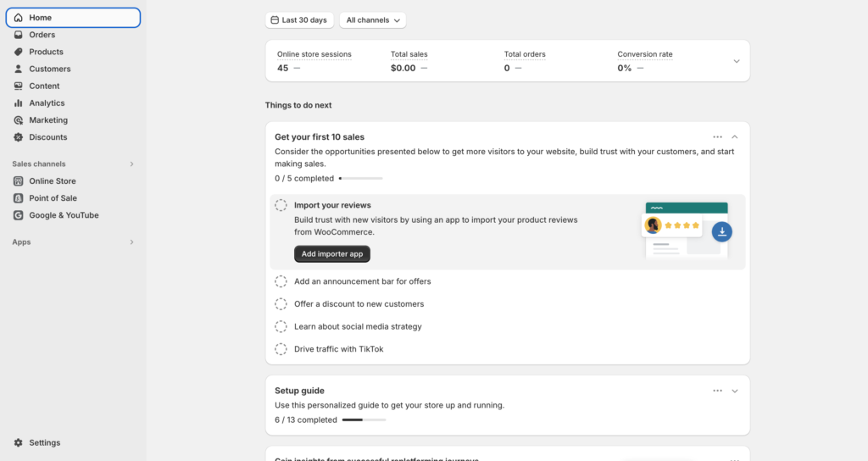Viewport: 868px width, 461px height.
Task: Open the three-dot menu on Setup guide
Action: tap(717, 391)
